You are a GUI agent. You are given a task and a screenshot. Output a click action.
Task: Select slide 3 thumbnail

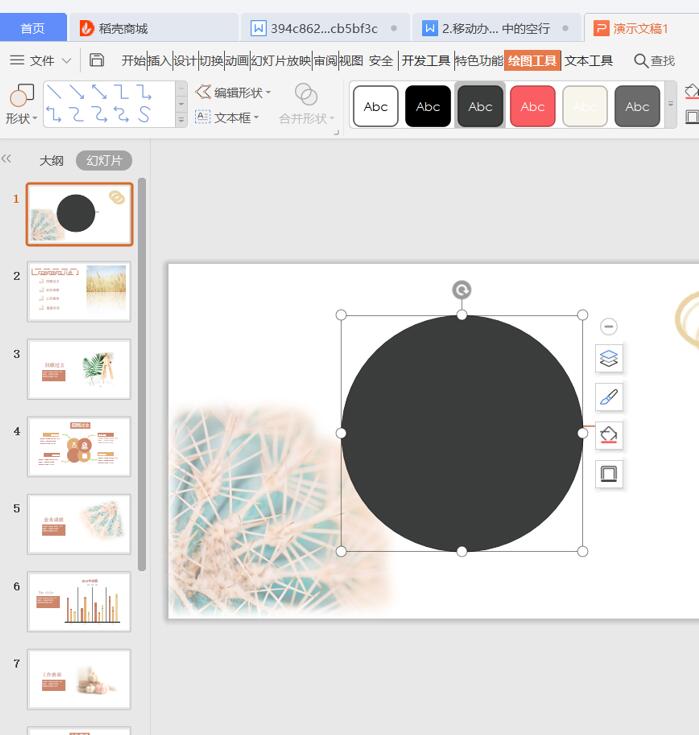(x=79, y=369)
